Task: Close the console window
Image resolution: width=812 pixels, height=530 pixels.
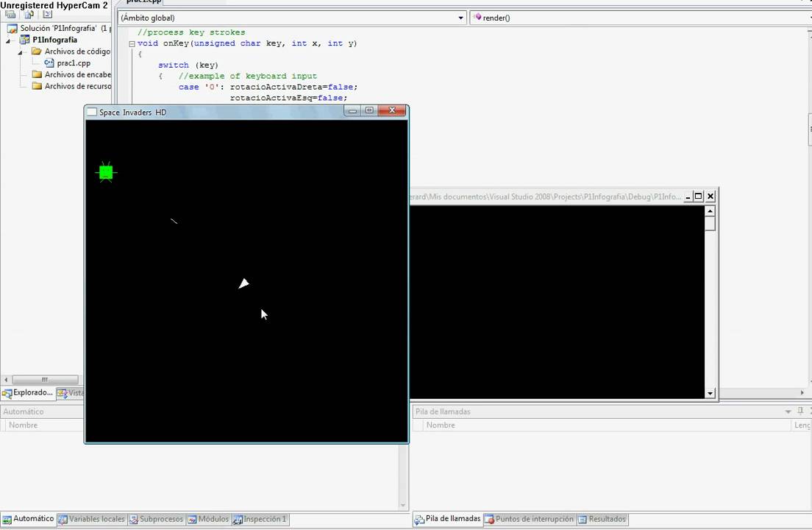Action: coord(710,197)
